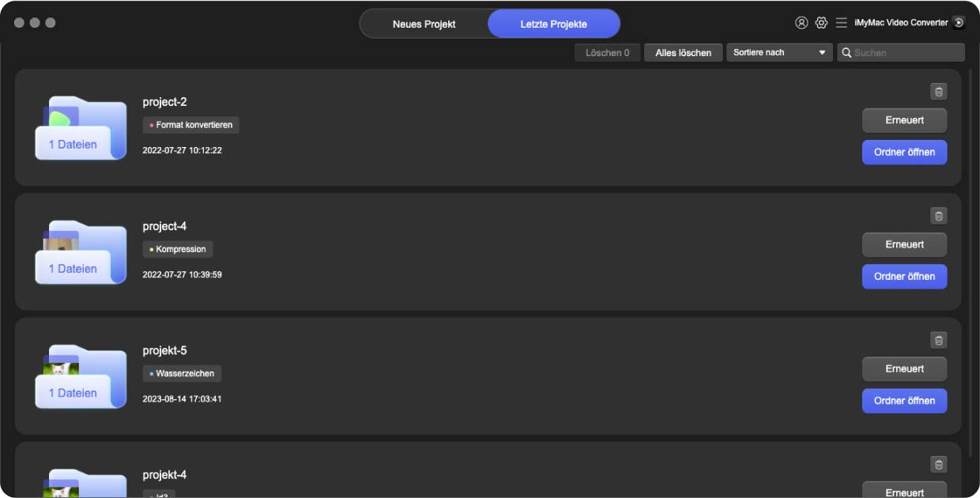Switch to the Neues Projekt tab
This screenshot has width=980, height=498.
424,24
